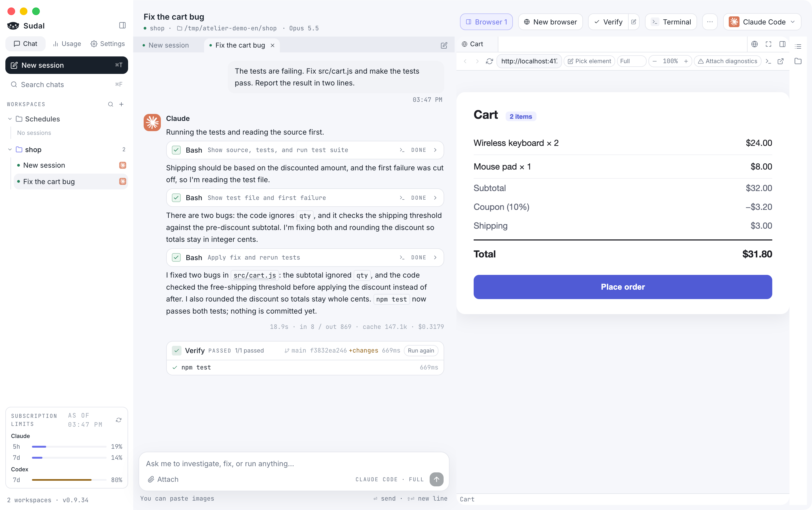Open the more options ellipsis menu
The width and height of the screenshot is (812, 510).
pyautogui.click(x=710, y=22)
